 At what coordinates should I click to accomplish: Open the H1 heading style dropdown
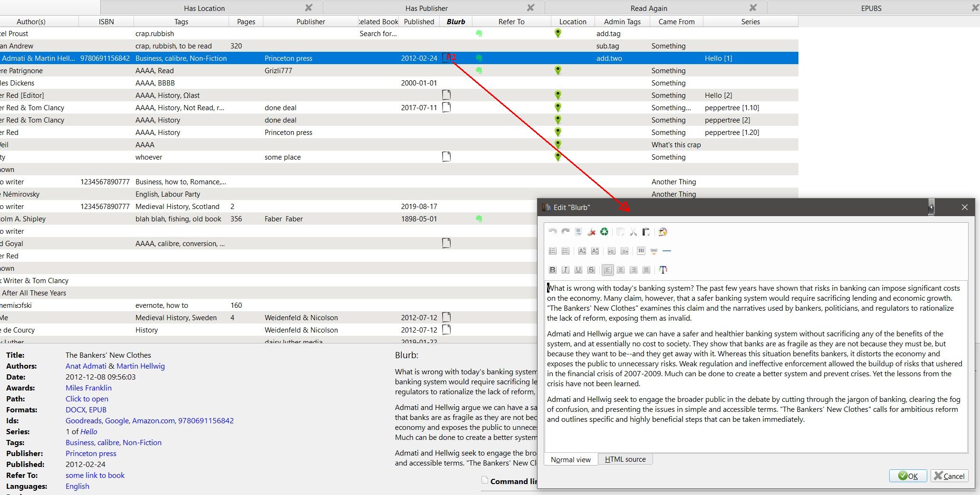pos(641,251)
